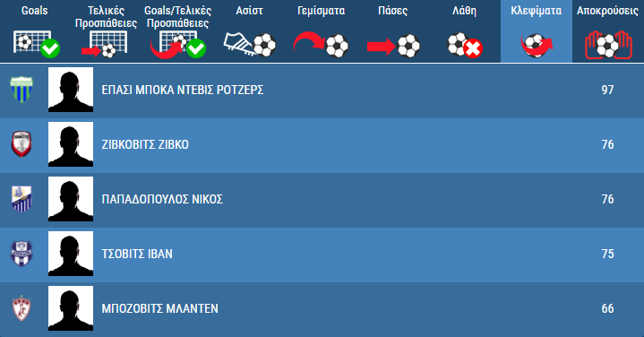Click the ΤΣΟΒΙΤΣ ΙΒΑΝ player photo silhouette
Screen dimensions: 644x337
pos(71,254)
